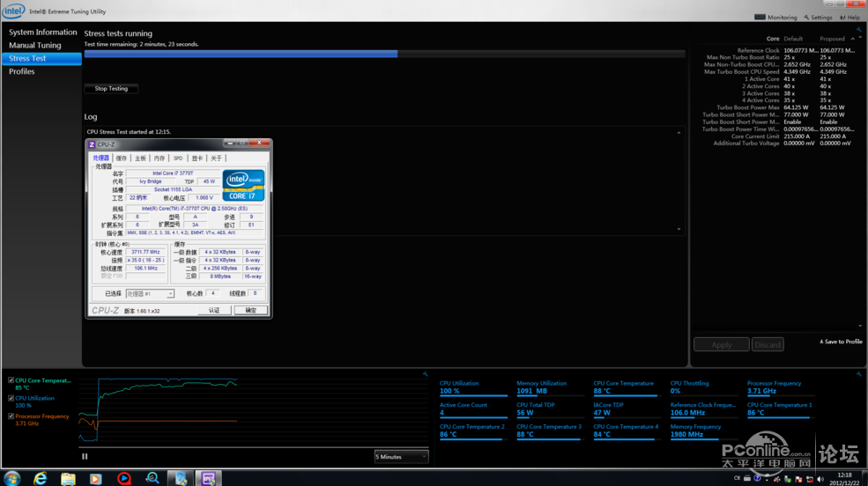
Task: Open the Action Center flag tray icon
Action: pos(798,479)
